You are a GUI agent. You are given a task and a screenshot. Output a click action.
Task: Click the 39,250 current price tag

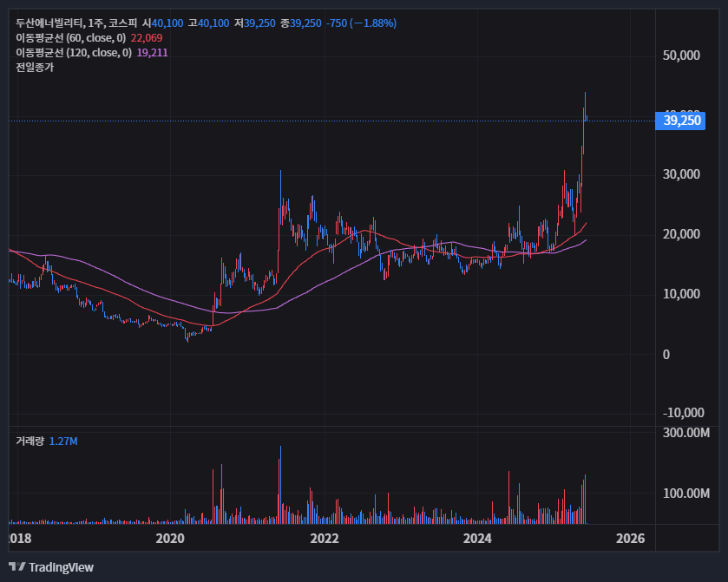point(680,121)
